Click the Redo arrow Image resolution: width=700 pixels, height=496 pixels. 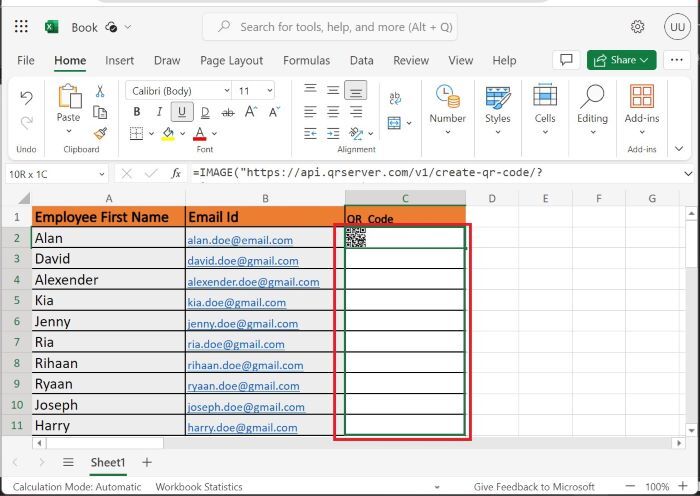[x=26, y=122]
